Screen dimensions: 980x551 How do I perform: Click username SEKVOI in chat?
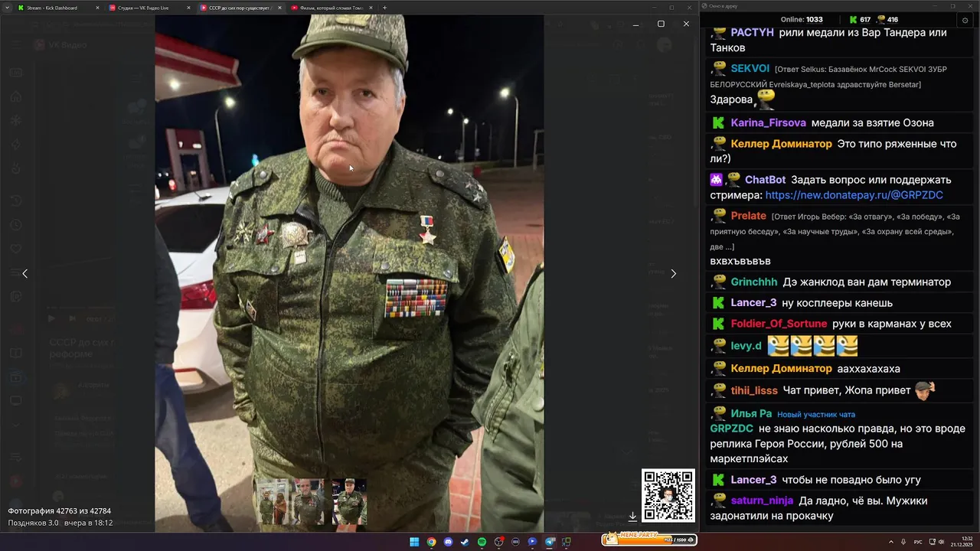click(750, 68)
